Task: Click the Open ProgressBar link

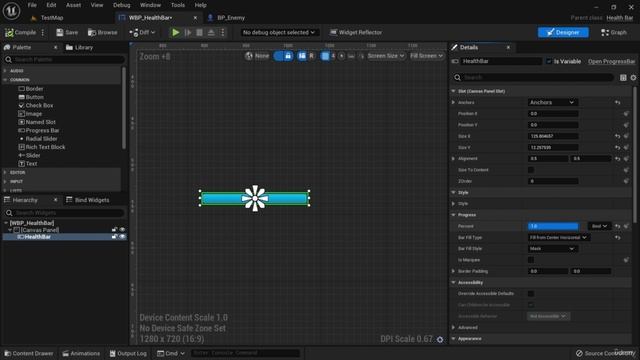Action: coord(611,61)
